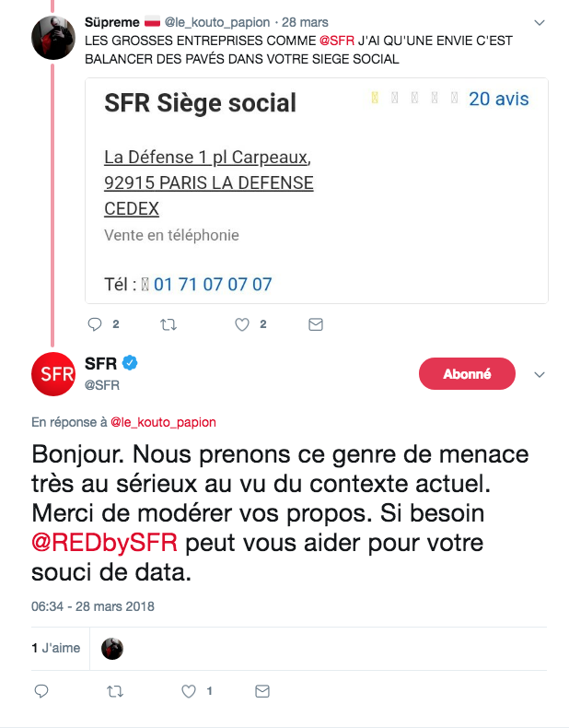The width and height of the screenshot is (569, 728).
Task: Open liker's small avatar next to J'aime
Action: (x=112, y=649)
